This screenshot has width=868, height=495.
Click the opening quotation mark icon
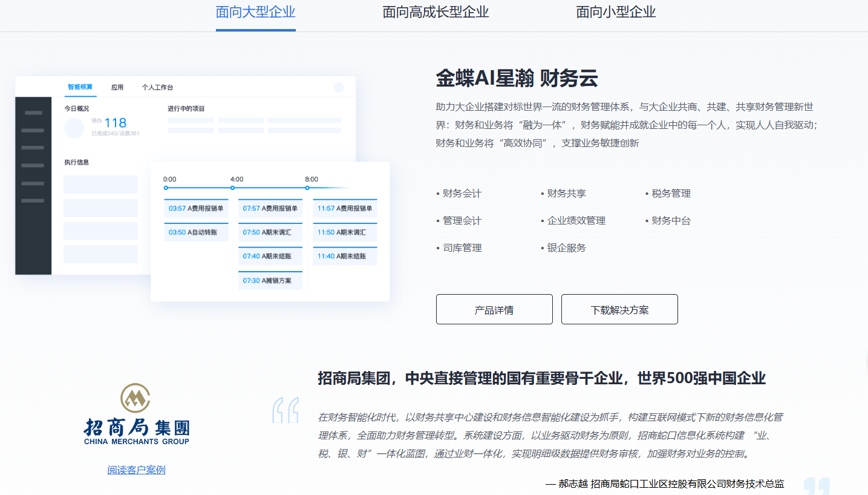click(285, 410)
